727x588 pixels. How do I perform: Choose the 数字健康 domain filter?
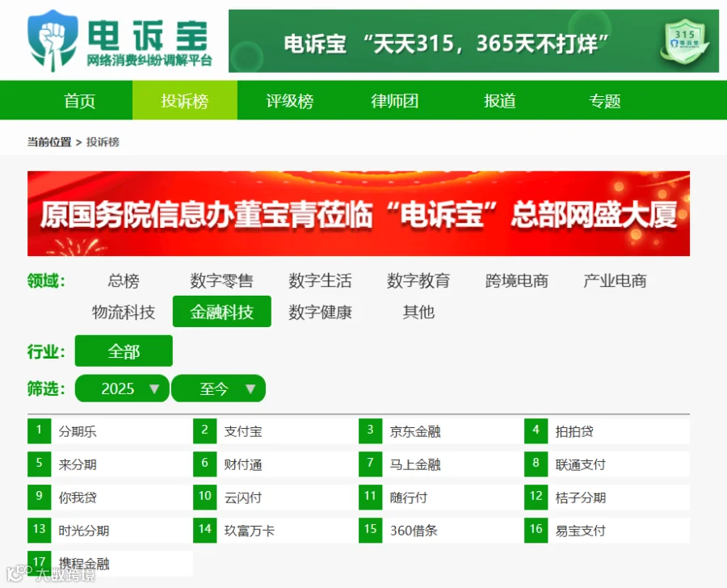tap(320, 312)
